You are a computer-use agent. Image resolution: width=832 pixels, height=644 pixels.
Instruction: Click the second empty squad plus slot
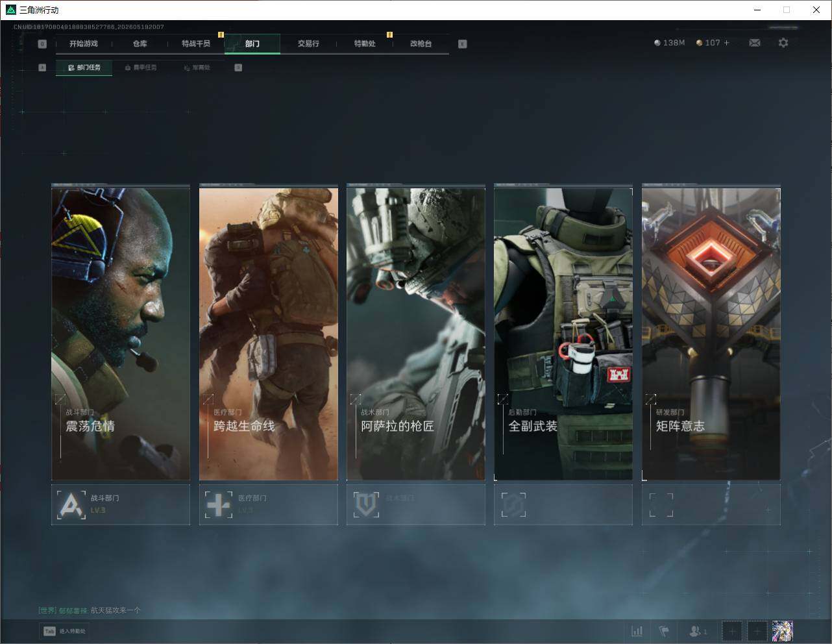[x=757, y=630]
